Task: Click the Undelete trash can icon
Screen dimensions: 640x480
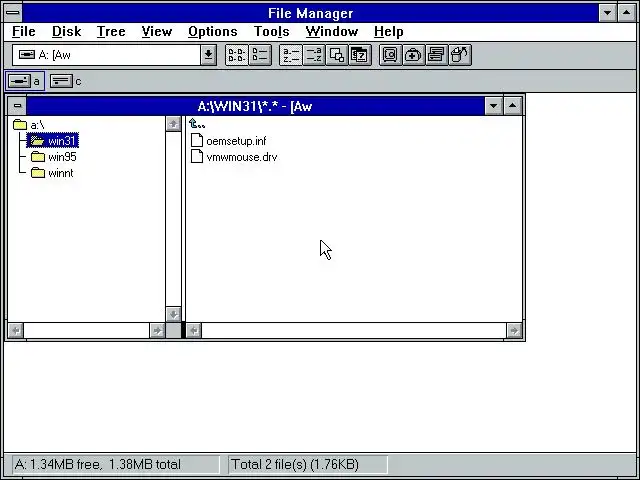Action: tap(460, 55)
